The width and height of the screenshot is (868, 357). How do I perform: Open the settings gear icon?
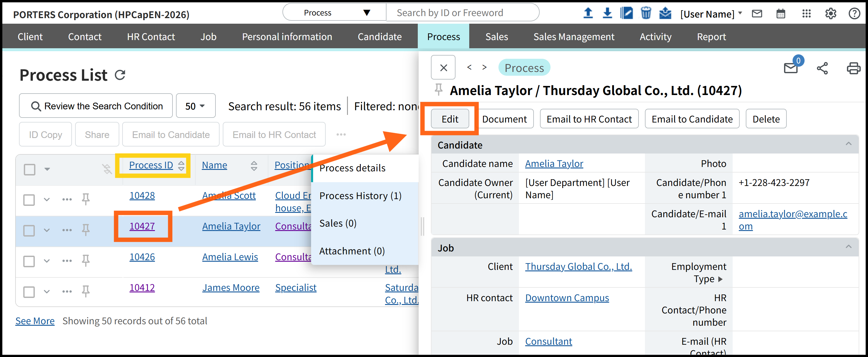tap(831, 14)
